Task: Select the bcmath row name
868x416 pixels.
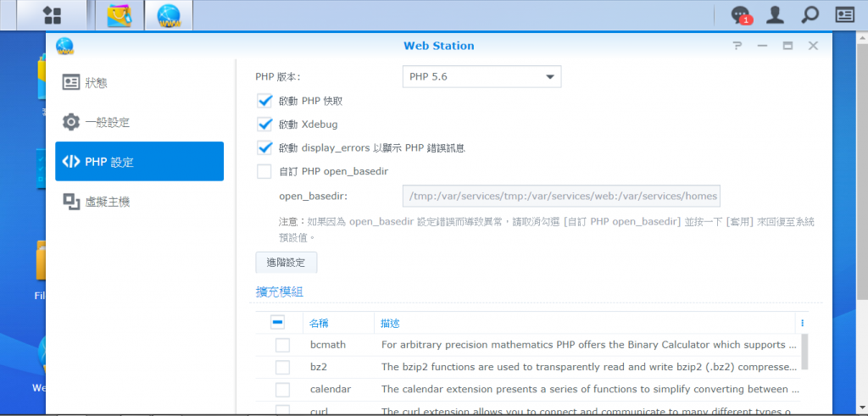Action: click(328, 345)
